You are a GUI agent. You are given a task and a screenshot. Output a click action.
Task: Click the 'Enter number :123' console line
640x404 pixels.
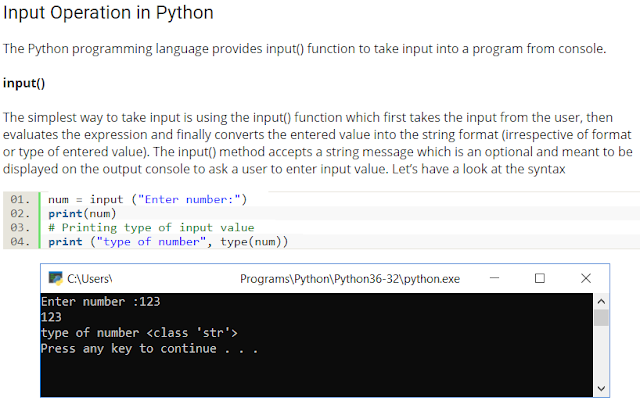[100, 300]
